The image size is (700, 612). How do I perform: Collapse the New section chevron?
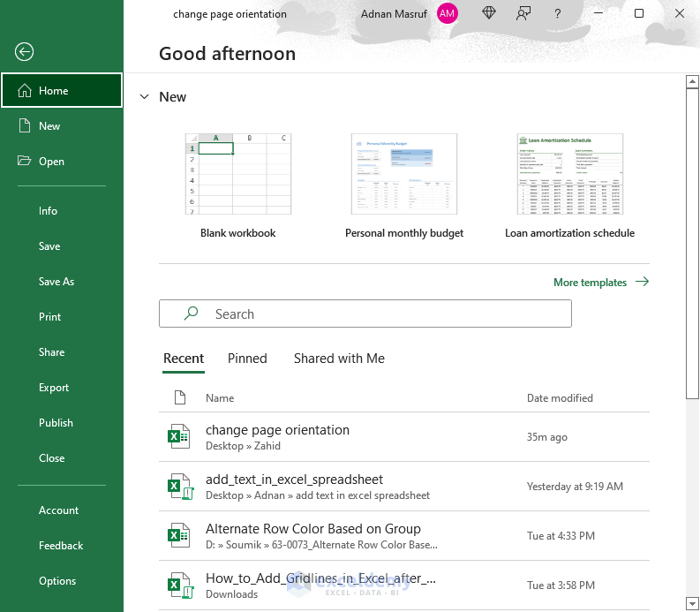[x=144, y=96]
